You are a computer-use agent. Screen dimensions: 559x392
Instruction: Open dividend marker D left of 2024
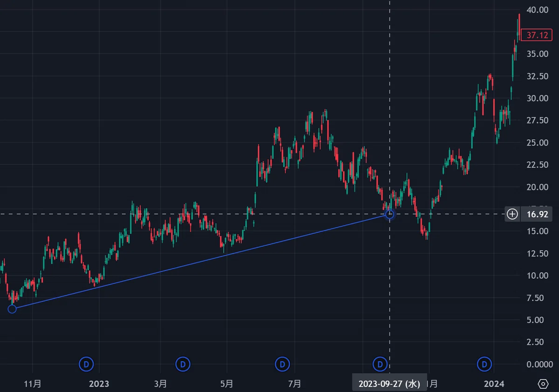(485, 364)
